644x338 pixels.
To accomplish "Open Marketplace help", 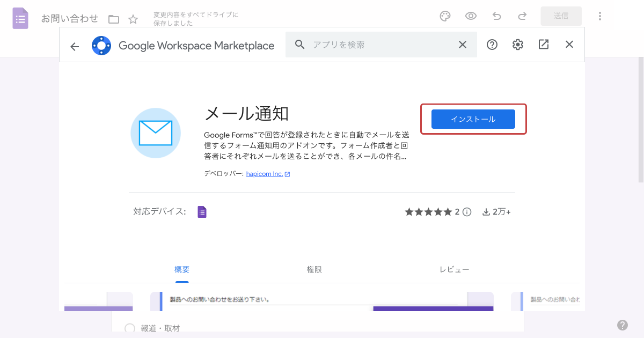I will point(492,45).
